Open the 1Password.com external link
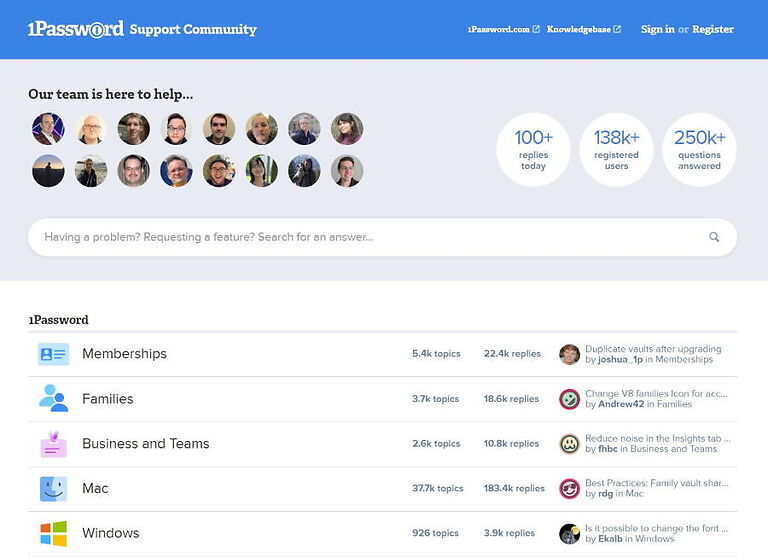This screenshot has width=768, height=557. (504, 29)
